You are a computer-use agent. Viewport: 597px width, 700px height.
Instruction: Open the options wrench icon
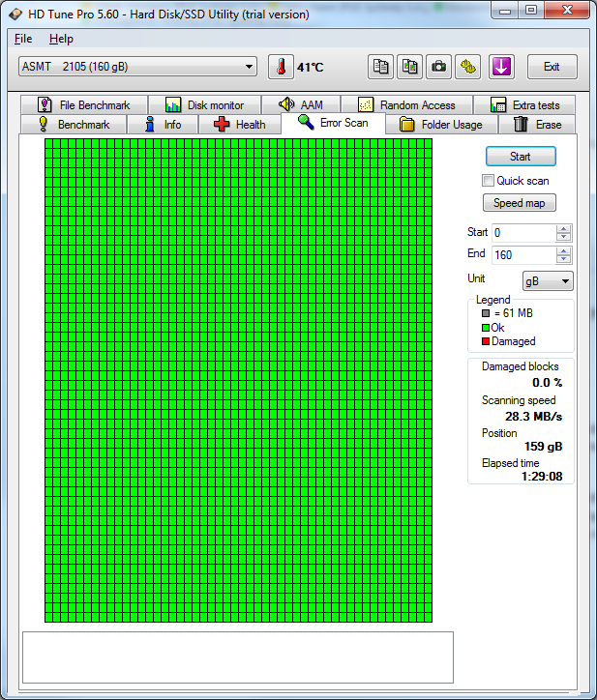point(468,67)
